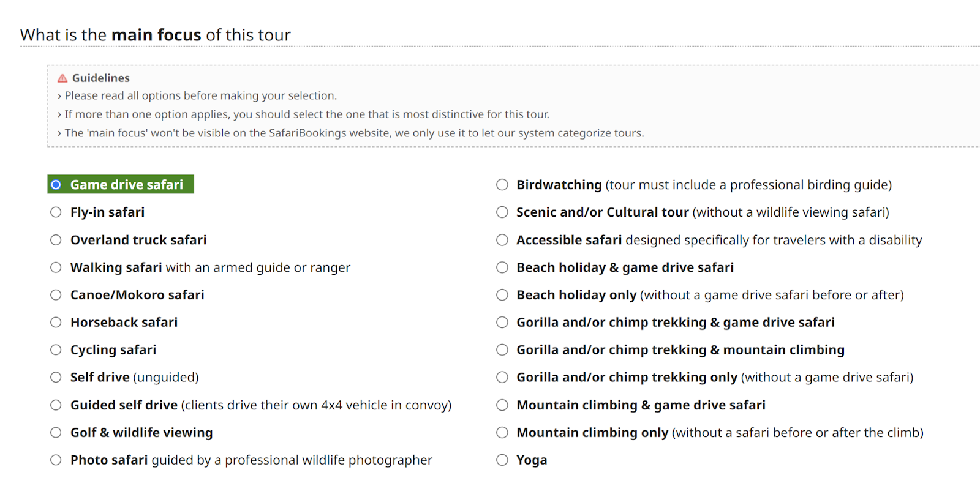Image resolution: width=980 pixels, height=497 pixels.
Task: Select the Fly-in safari radio option
Action: (56, 212)
